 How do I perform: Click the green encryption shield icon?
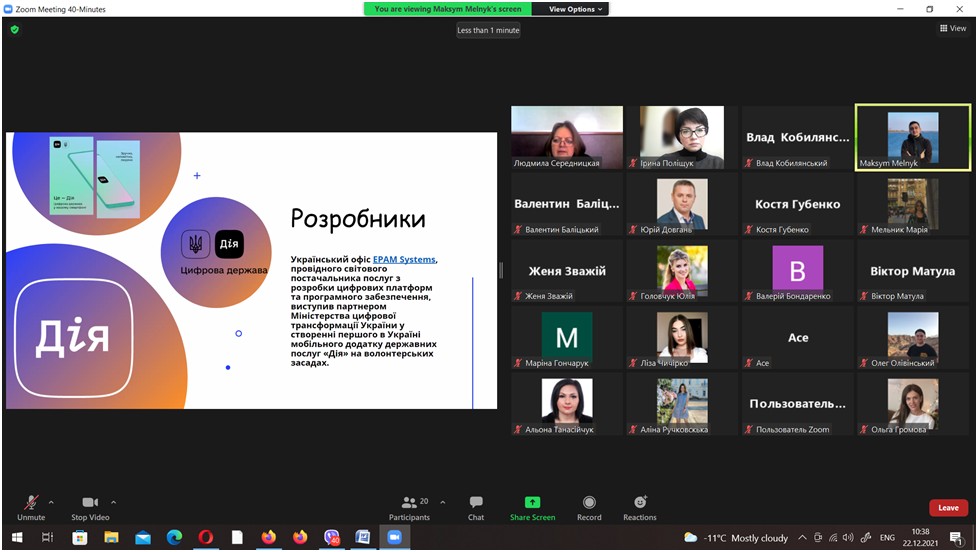(x=14, y=30)
